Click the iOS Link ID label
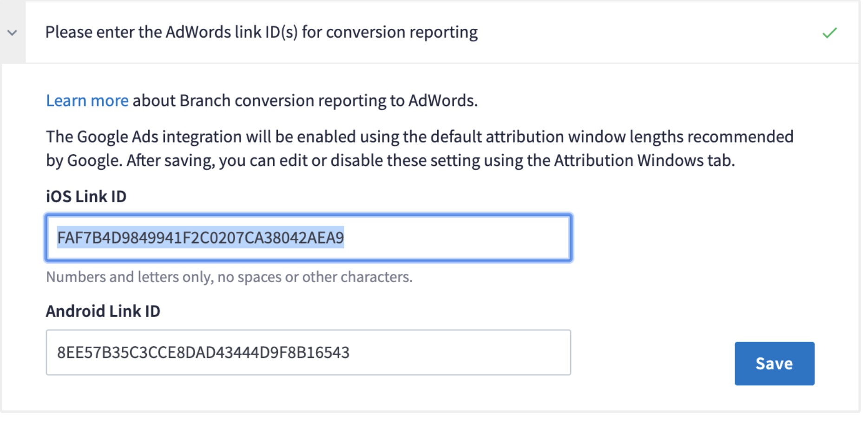This screenshot has height=423, width=868. pyautogui.click(x=86, y=196)
